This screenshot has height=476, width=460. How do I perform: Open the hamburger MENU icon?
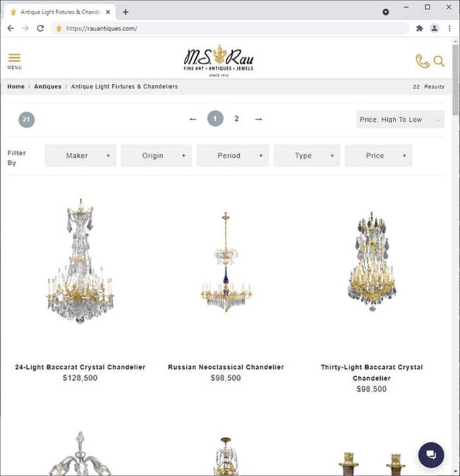pyautogui.click(x=14, y=62)
